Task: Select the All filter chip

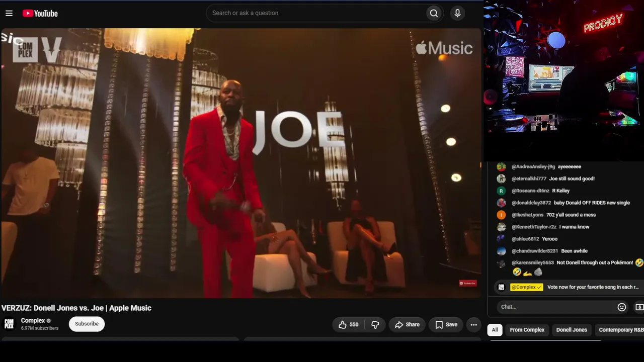Action: [495, 330]
